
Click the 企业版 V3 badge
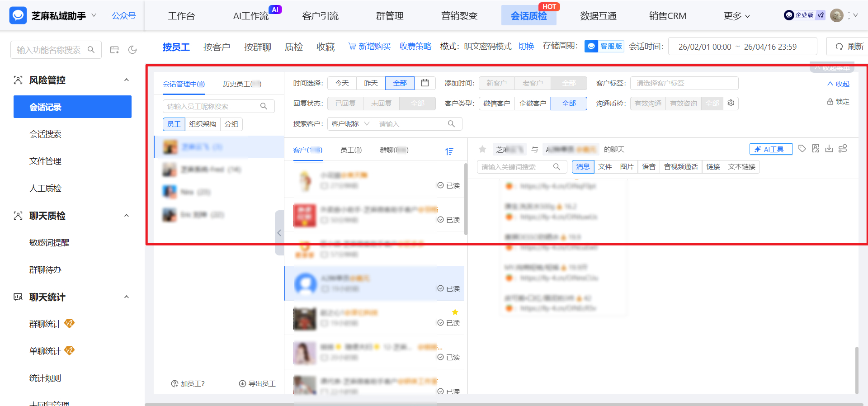pyautogui.click(x=804, y=15)
